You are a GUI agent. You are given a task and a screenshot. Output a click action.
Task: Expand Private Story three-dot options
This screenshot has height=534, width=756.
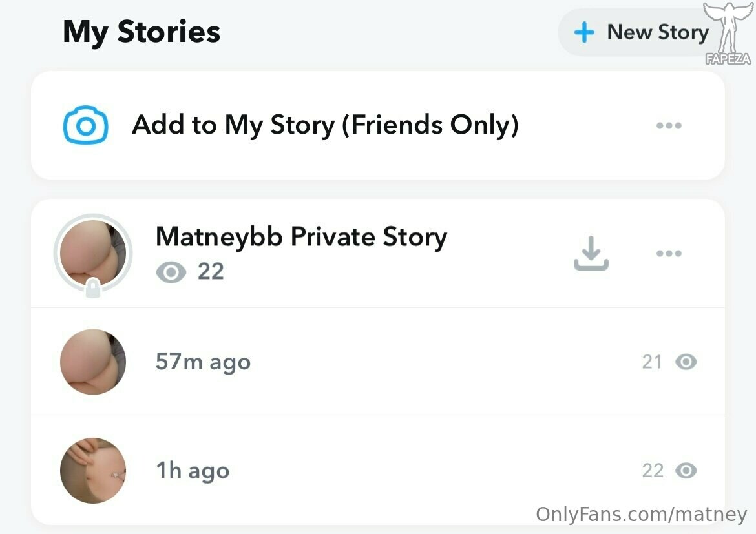point(669,253)
